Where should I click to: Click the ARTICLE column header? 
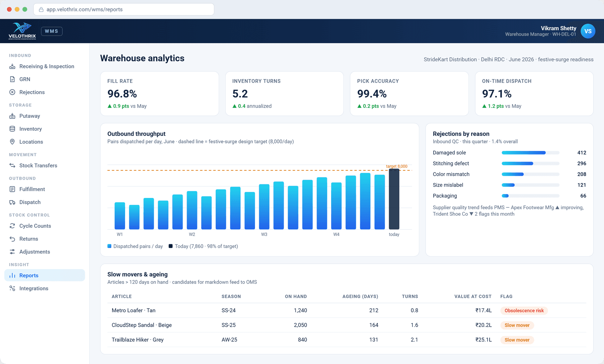click(122, 296)
